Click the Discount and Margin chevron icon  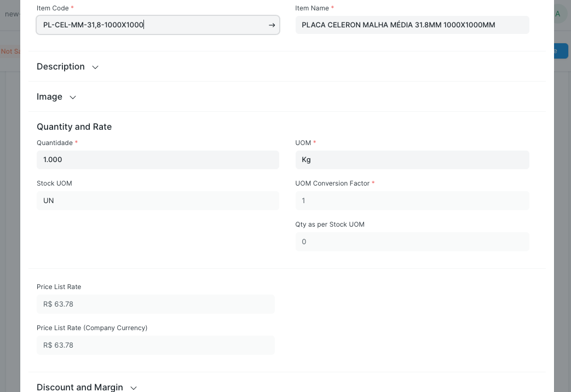tap(134, 388)
